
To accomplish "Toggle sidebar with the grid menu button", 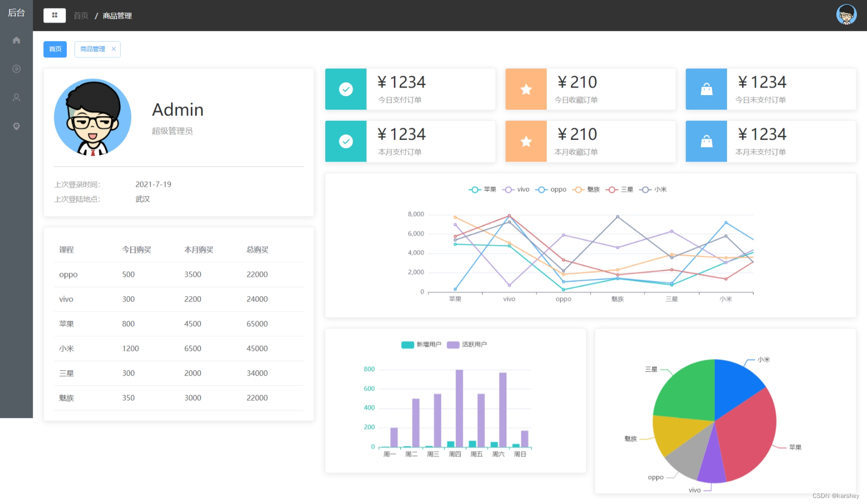I will point(54,16).
